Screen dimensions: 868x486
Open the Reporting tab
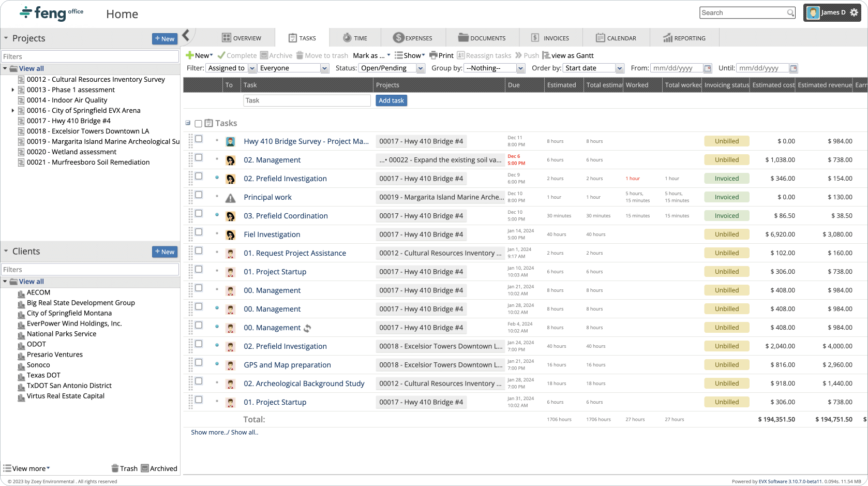pyautogui.click(x=684, y=38)
